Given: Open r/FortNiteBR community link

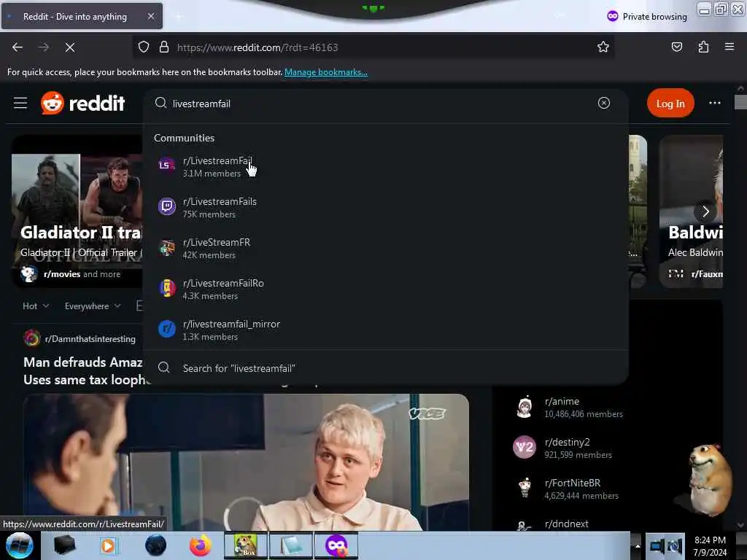Looking at the screenshot, I should pyautogui.click(x=573, y=483).
